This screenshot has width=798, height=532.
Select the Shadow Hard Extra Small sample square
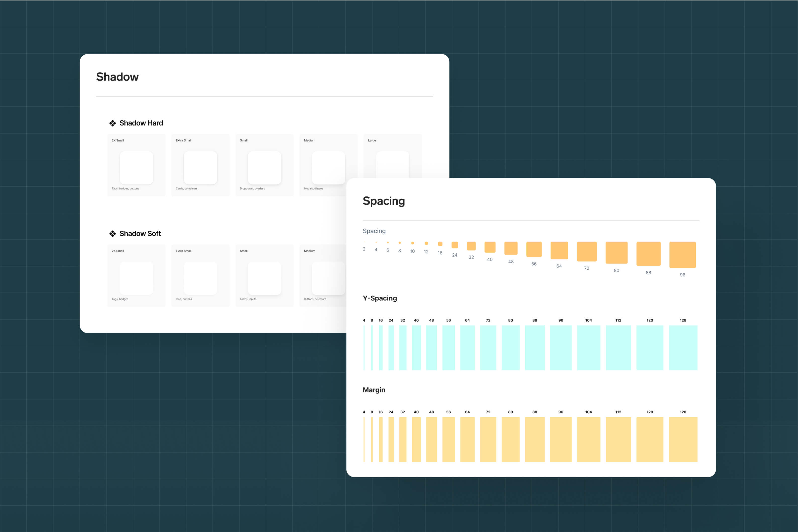pyautogui.click(x=201, y=168)
